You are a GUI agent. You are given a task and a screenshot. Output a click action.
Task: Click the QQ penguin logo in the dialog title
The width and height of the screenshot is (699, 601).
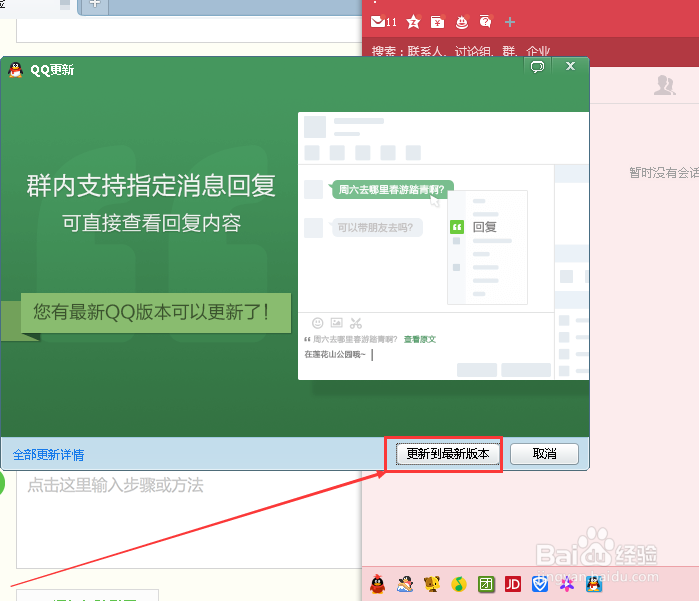coord(16,70)
